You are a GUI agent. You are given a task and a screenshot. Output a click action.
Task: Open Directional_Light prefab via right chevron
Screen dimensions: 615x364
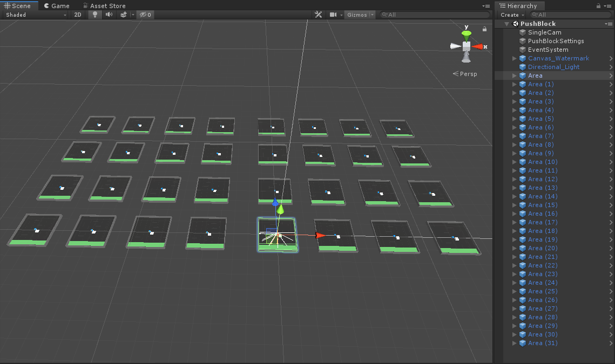[x=611, y=67]
